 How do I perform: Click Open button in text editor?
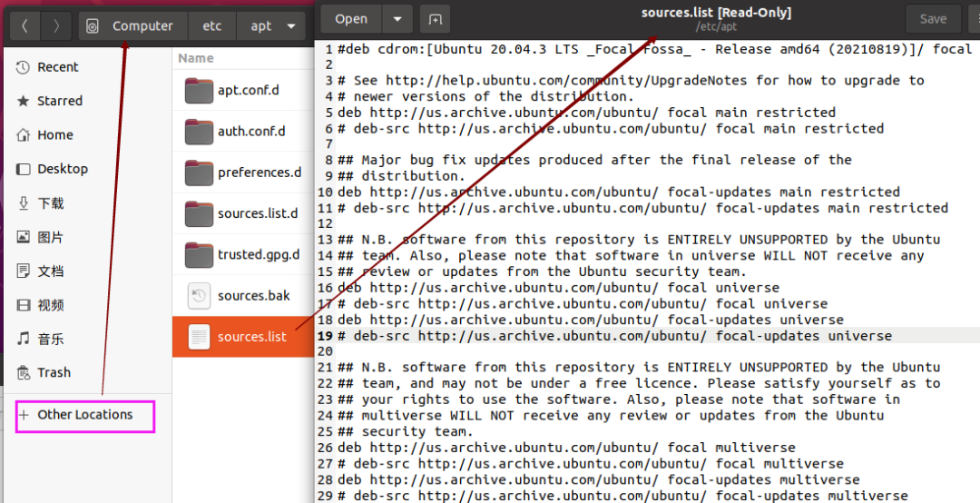click(351, 19)
